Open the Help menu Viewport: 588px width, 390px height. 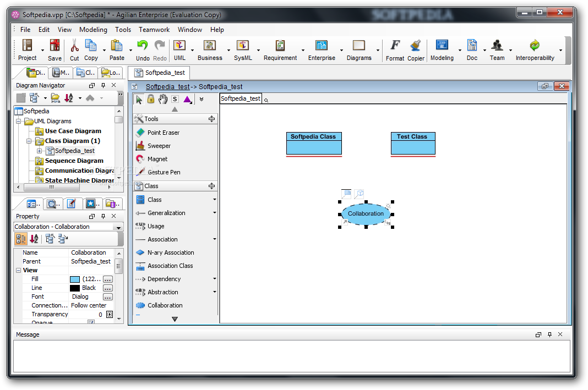(217, 30)
